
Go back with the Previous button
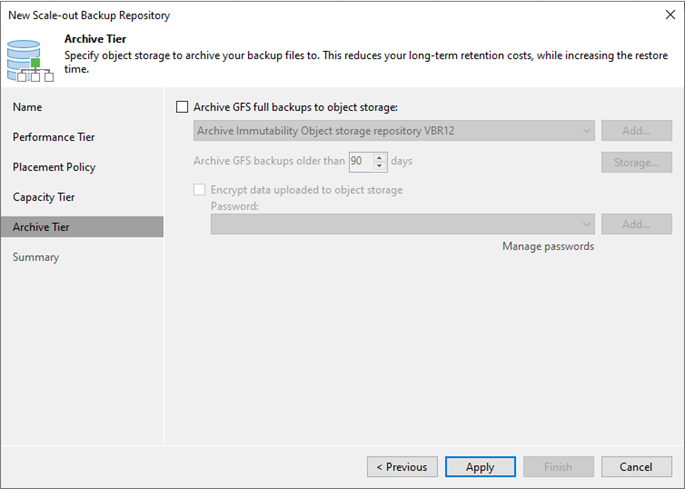pos(402,467)
